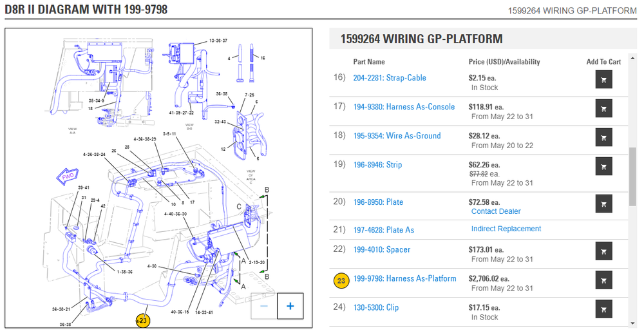Click callout label 35-34-9 in diagram

pyautogui.click(x=97, y=100)
